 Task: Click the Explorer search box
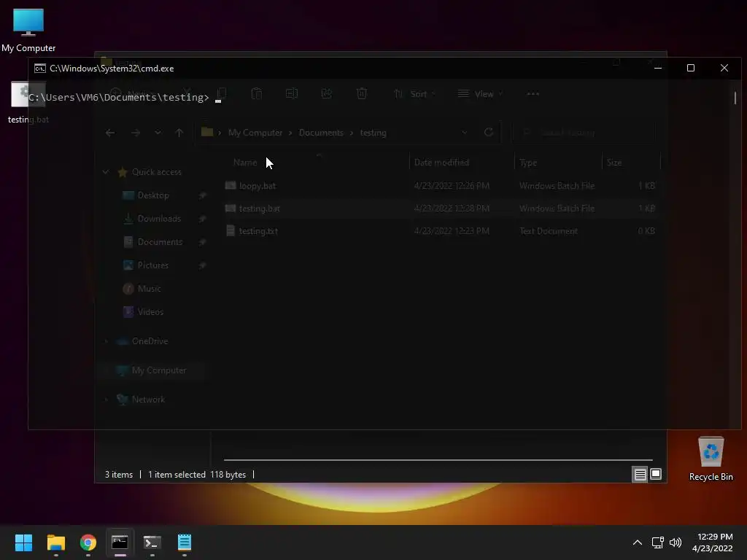(x=584, y=133)
